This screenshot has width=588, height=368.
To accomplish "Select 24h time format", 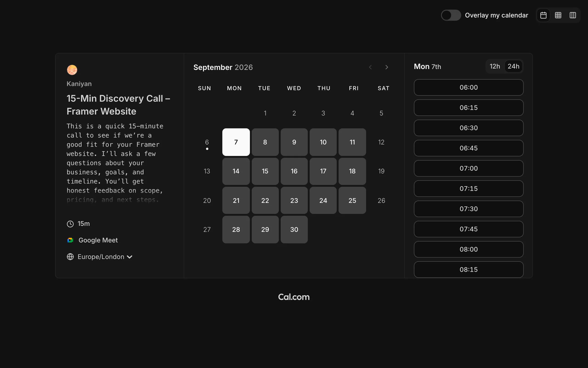I will (513, 66).
